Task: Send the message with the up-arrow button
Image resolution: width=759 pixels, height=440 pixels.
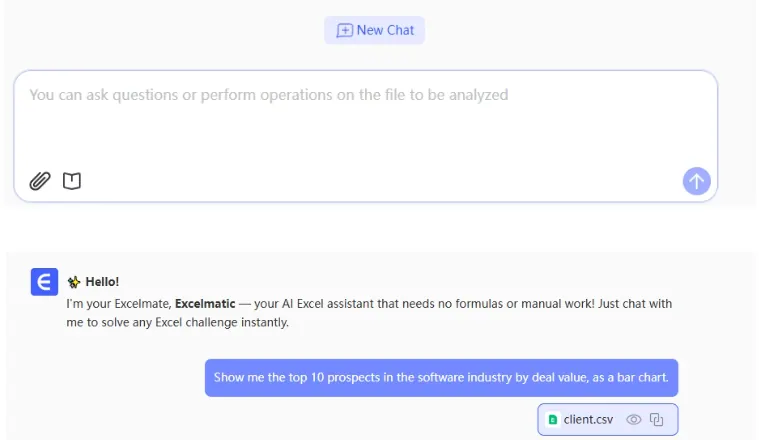Action: 696,181
